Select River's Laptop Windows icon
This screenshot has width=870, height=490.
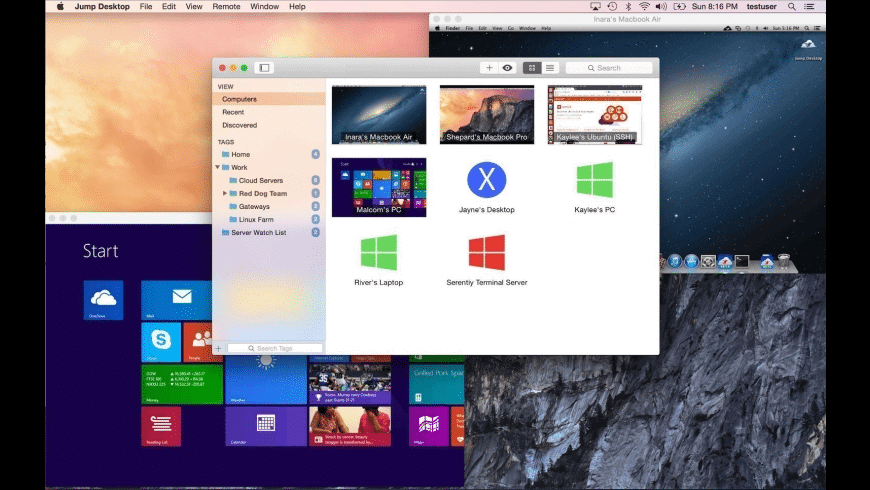(378, 252)
